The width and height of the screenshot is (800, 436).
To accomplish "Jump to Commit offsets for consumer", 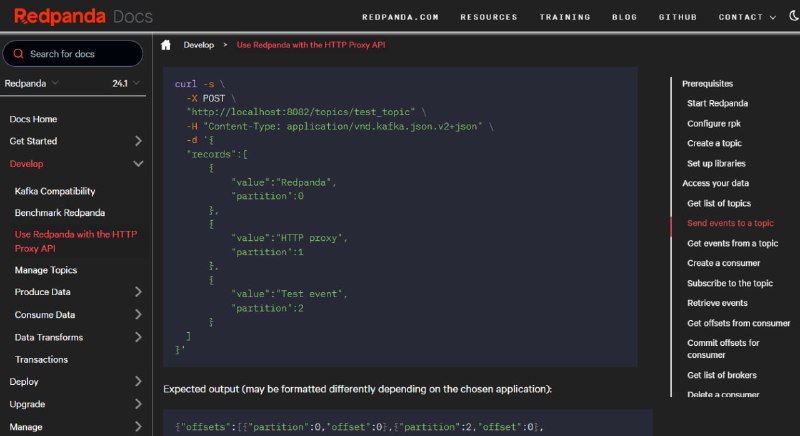I will (x=723, y=349).
